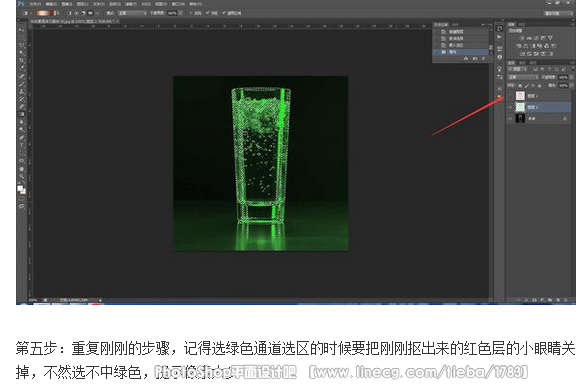Open the layer blend mode dropdown
The width and height of the screenshot is (578, 389).
[x=523, y=77]
